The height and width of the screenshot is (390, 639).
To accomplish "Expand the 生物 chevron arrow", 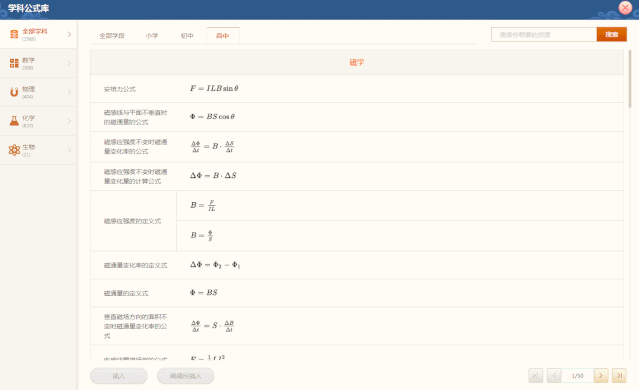I will coord(69,150).
